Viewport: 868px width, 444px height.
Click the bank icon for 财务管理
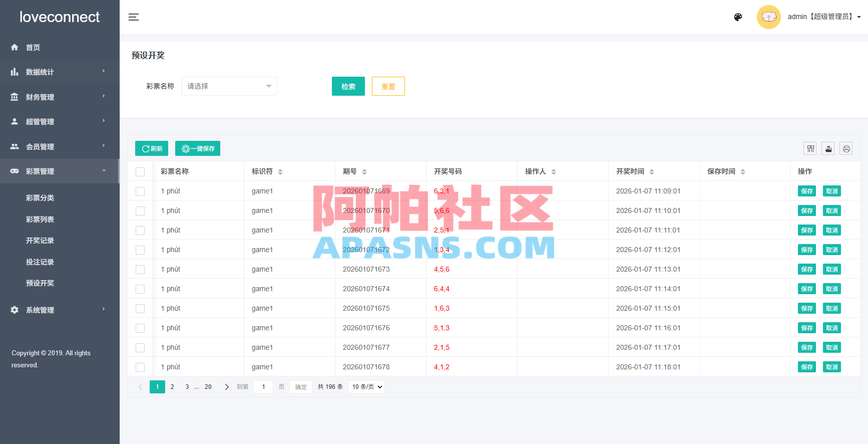[15, 97]
